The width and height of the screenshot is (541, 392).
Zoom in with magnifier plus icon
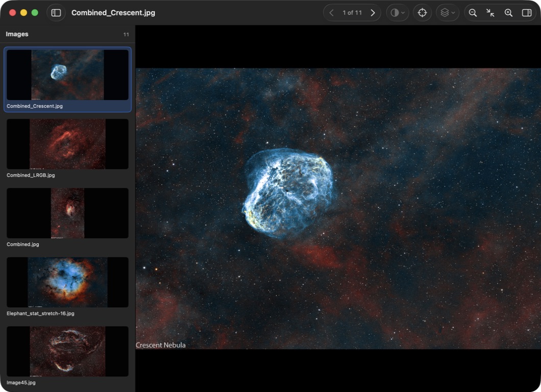pos(508,13)
